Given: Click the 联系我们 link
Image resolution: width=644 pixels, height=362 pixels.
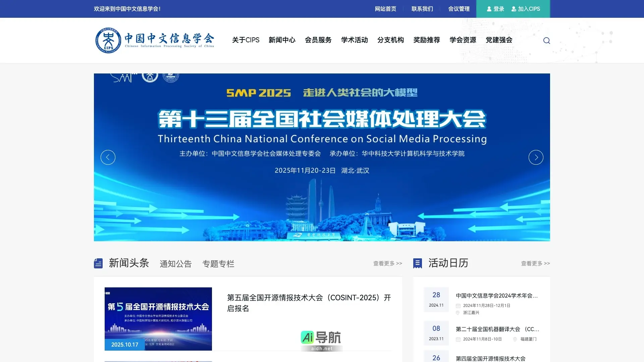Looking at the screenshot, I should click(x=422, y=9).
